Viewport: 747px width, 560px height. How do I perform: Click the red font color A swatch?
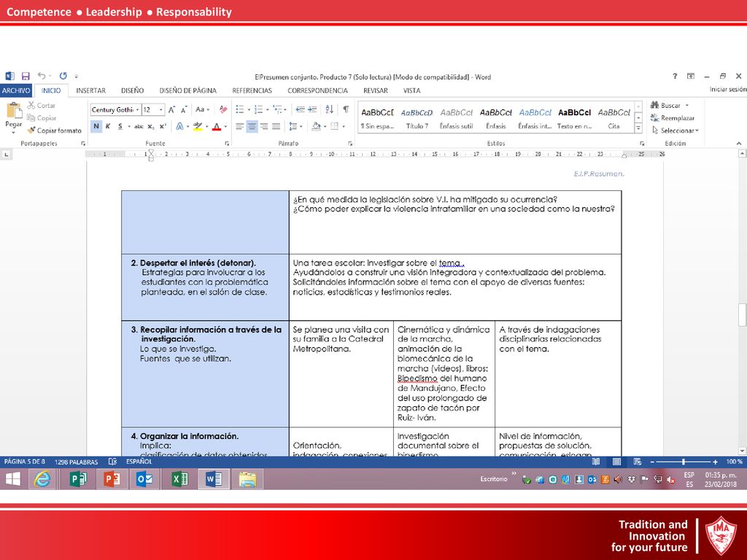(217, 126)
